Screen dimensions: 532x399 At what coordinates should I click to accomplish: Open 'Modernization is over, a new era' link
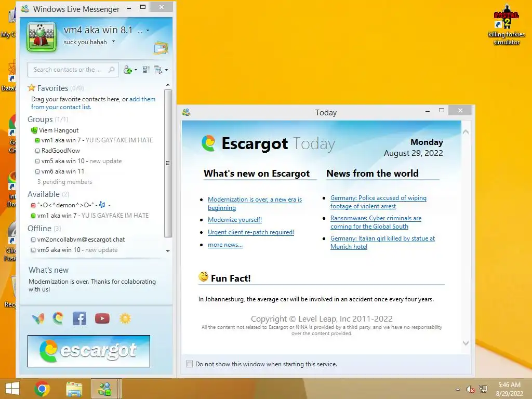255,204
